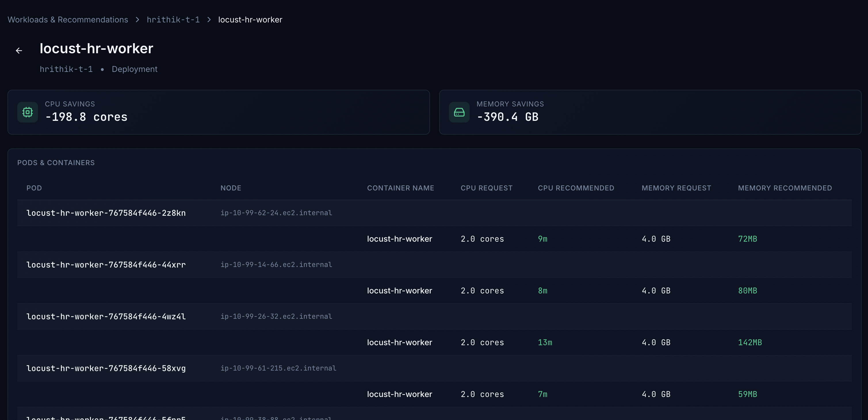Screen dimensions: 868x420
Task: Click the back arrow beside locust-hr-worker title
Action: [19, 50]
